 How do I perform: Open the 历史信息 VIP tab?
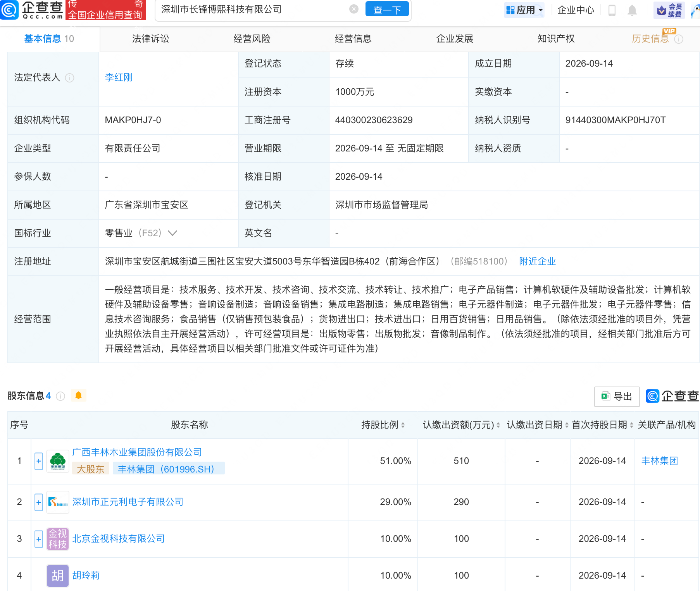pos(650,39)
